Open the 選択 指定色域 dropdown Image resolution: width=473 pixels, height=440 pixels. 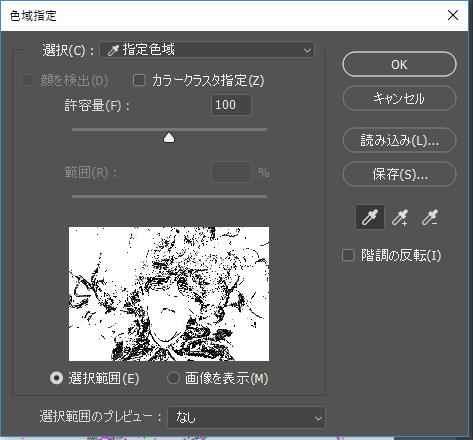[207, 50]
